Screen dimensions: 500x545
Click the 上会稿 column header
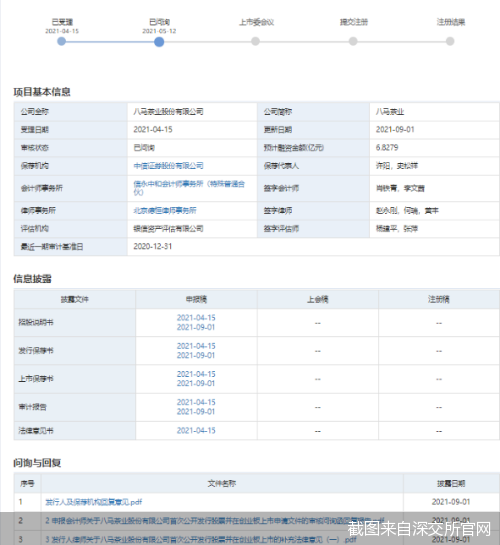[318, 299]
